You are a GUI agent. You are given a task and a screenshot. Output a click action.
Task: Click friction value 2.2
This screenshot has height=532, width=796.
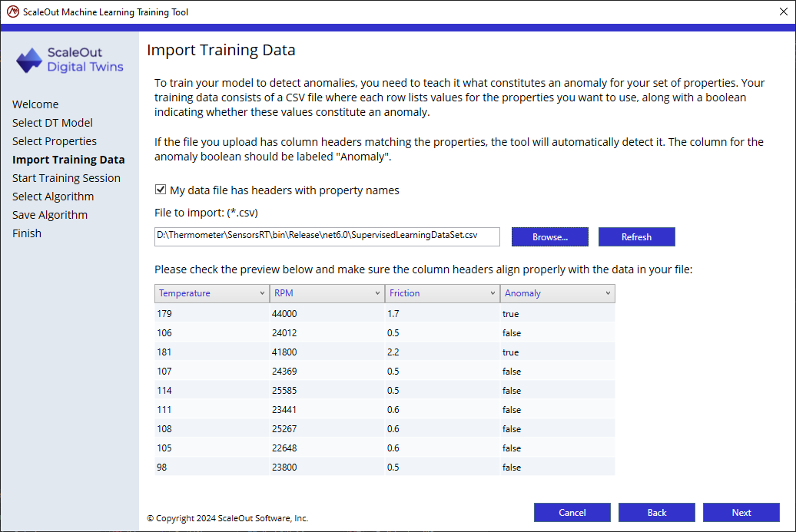point(443,352)
